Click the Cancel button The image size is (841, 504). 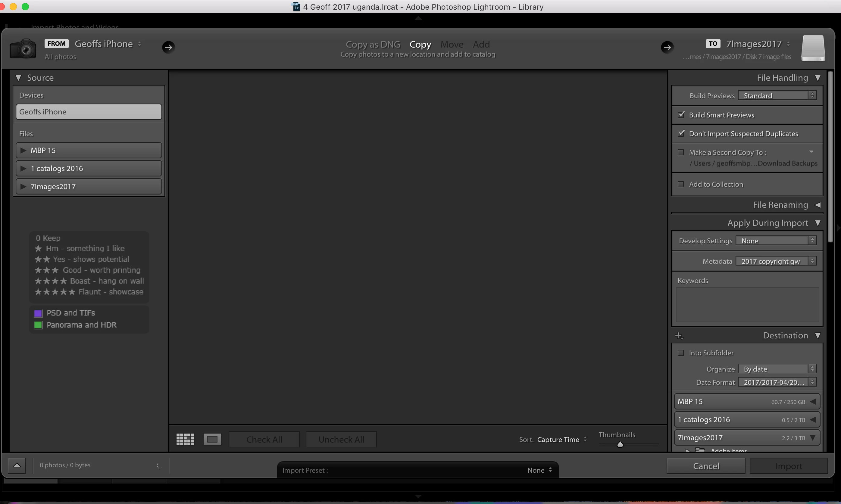pyautogui.click(x=706, y=466)
